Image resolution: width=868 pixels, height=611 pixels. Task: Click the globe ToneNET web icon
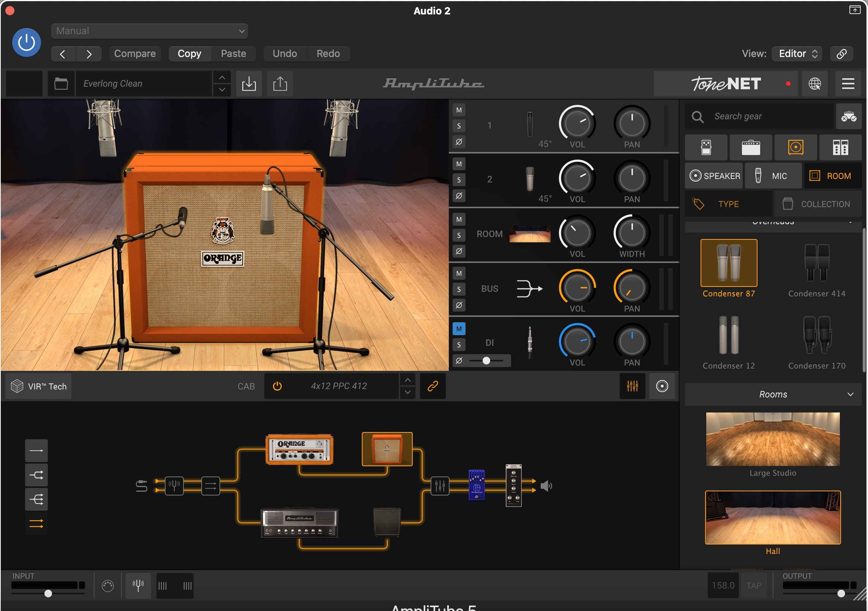815,84
